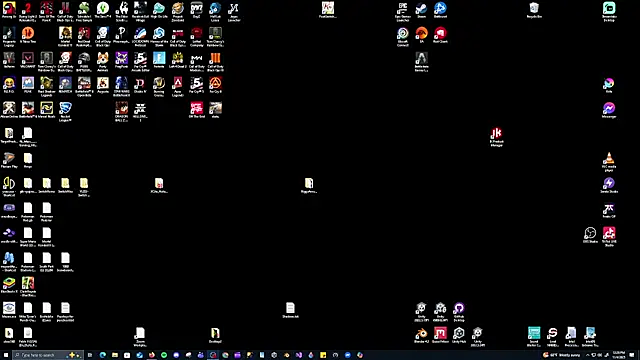
Task: Select the PUBG Battlegrounds helmet icon
Action: [84, 62]
